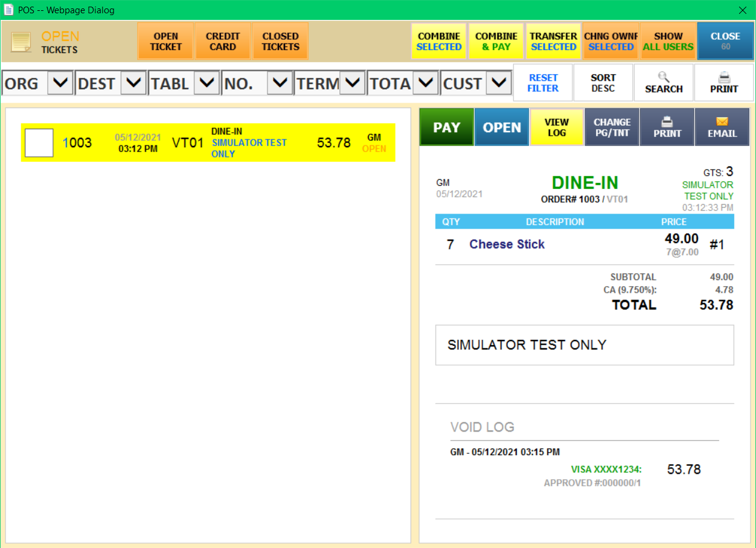Screen dimensions: 756x548
Task: Click the Print icon in filter row
Action: click(723, 83)
